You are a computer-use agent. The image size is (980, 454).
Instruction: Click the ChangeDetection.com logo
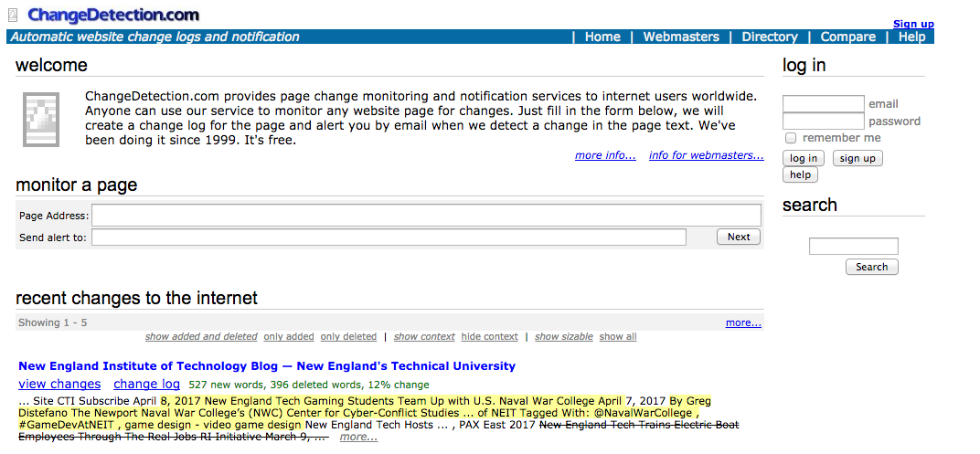113,15
